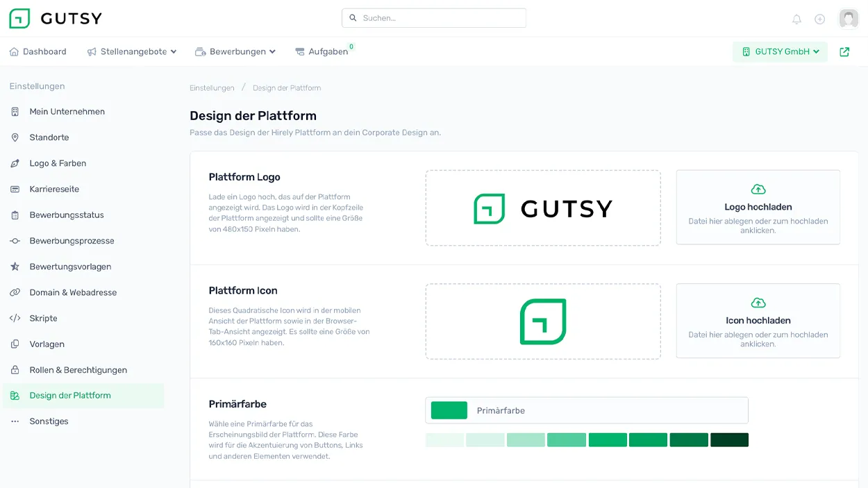
Task: Expand the Stellenangebote dropdown menu
Action: [132, 52]
